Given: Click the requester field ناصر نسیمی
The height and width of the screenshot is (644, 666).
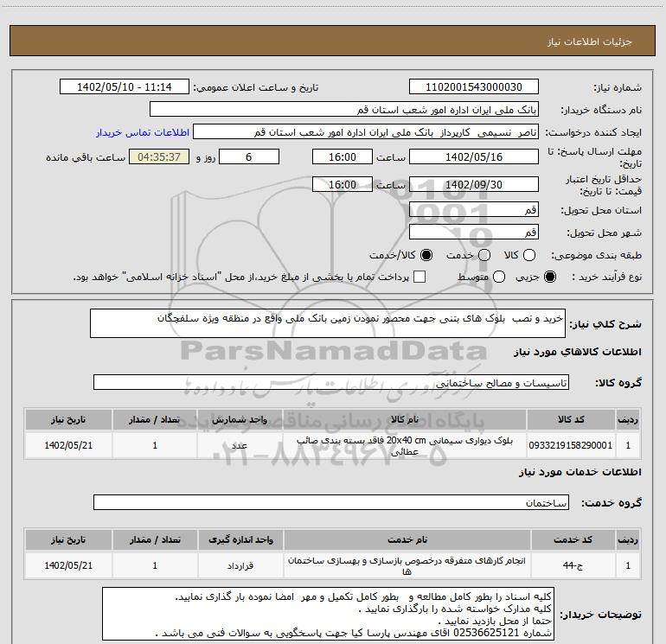Looking at the screenshot, I should 366,132.
